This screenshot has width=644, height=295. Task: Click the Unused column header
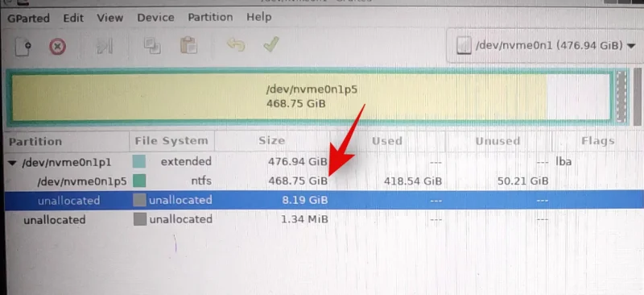click(x=497, y=141)
